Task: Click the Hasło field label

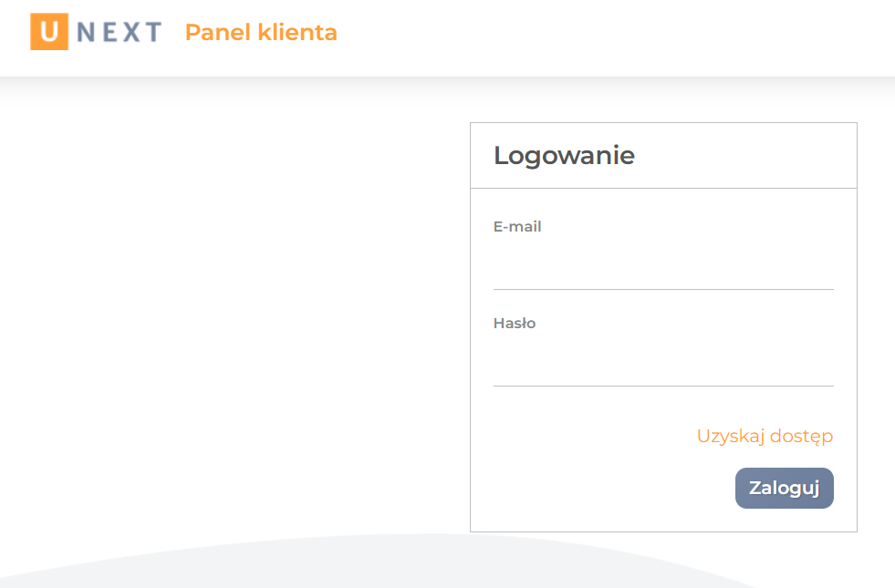Action: pos(515,323)
